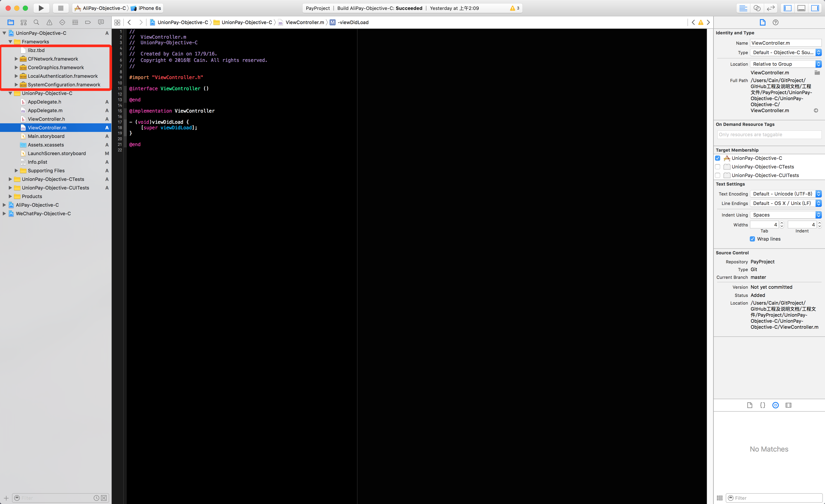Enable UnionPay-Objective-CTests target membership
Screen dimensions: 825x504
click(x=718, y=167)
